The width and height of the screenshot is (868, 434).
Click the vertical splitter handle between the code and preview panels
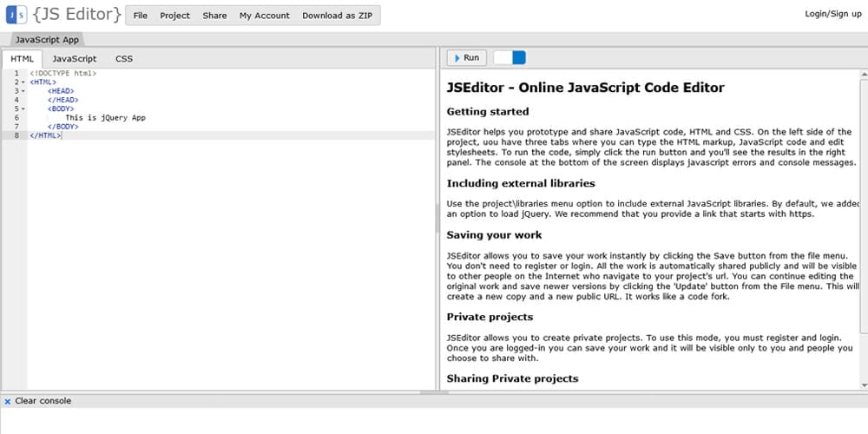coord(437,218)
